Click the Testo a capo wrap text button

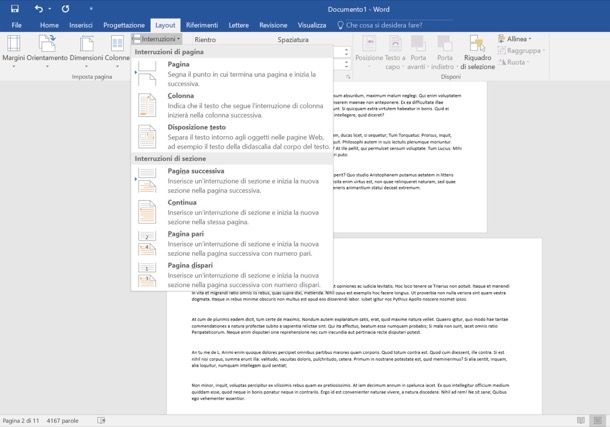(395, 52)
